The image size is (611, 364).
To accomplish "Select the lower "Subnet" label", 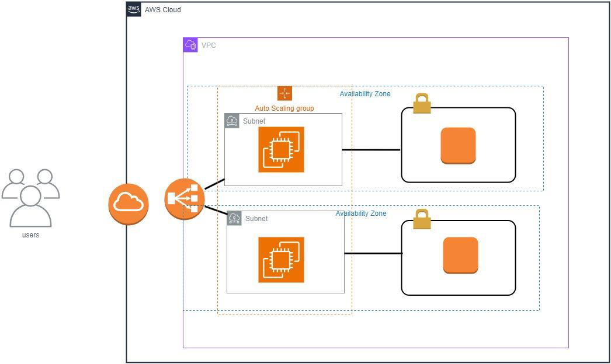I will 256,218.
